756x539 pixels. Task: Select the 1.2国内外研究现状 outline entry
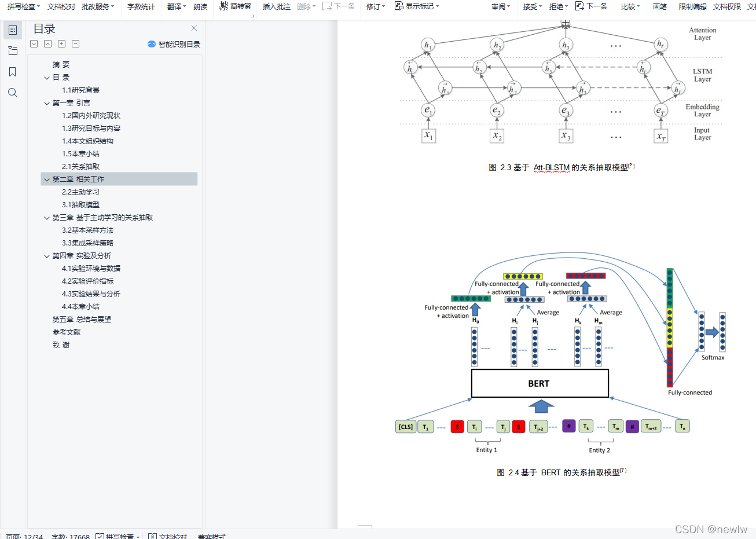click(x=91, y=116)
